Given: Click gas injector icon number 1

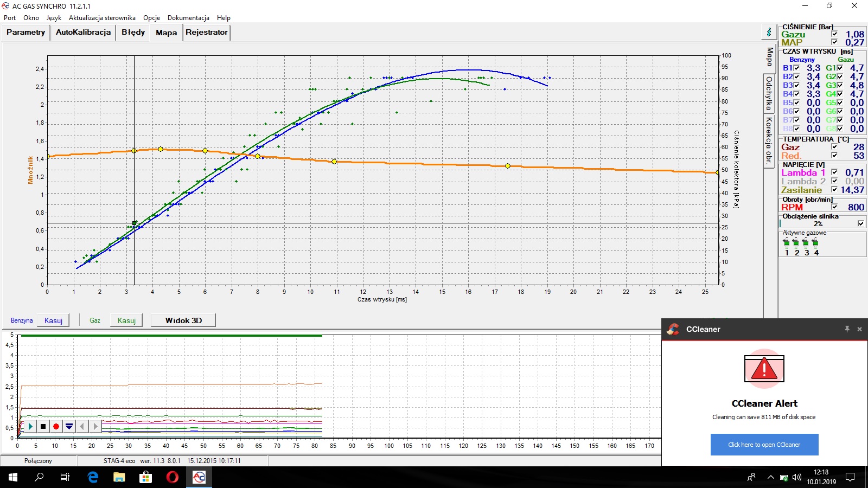Looking at the screenshot, I should (787, 243).
